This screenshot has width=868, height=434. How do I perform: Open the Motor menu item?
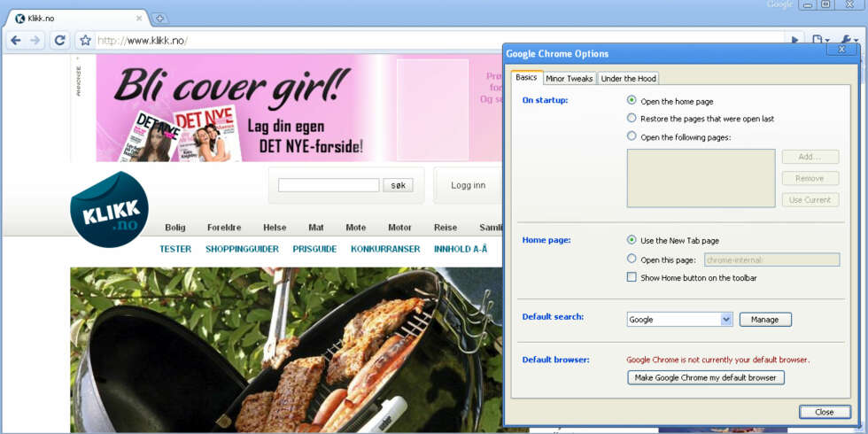click(x=399, y=228)
